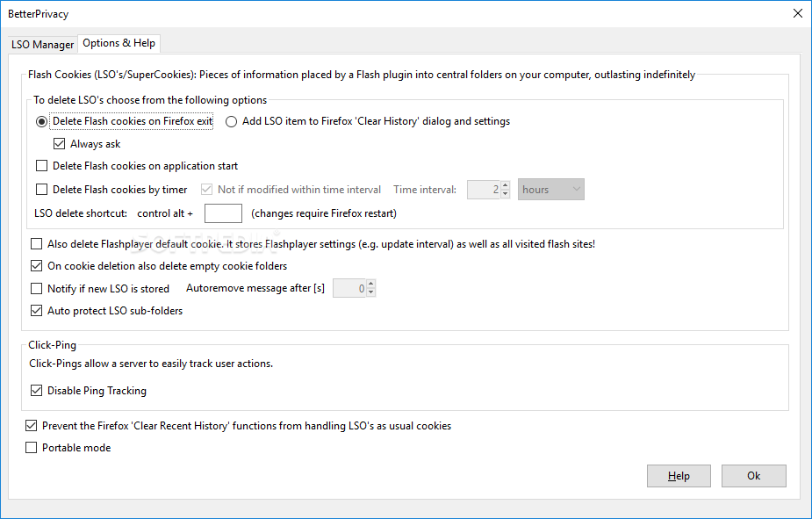Enable Portable mode checkbox
The image size is (812, 519).
[x=32, y=448]
